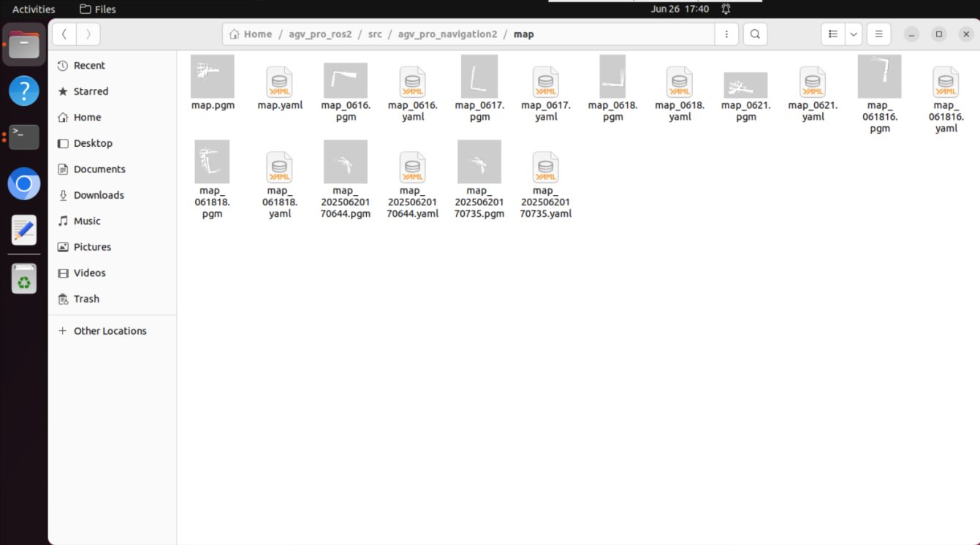Open Help from the Ubuntu dock
The height and width of the screenshot is (545, 980).
point(24,91)
